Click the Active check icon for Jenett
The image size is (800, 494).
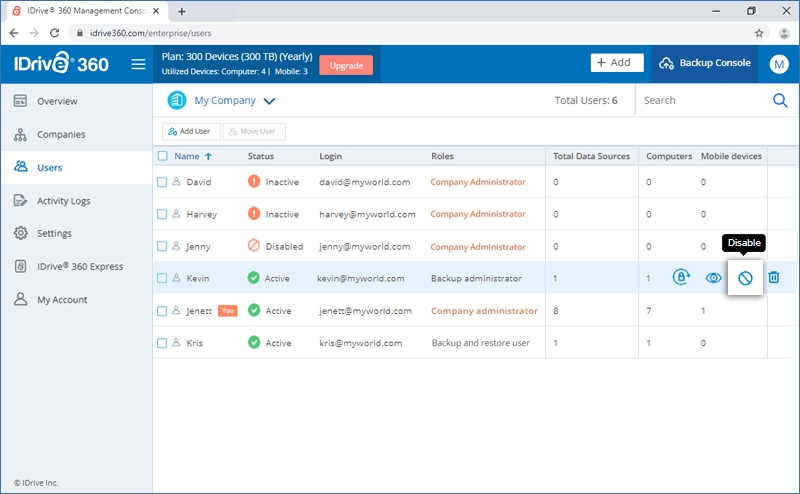(254, 310)
